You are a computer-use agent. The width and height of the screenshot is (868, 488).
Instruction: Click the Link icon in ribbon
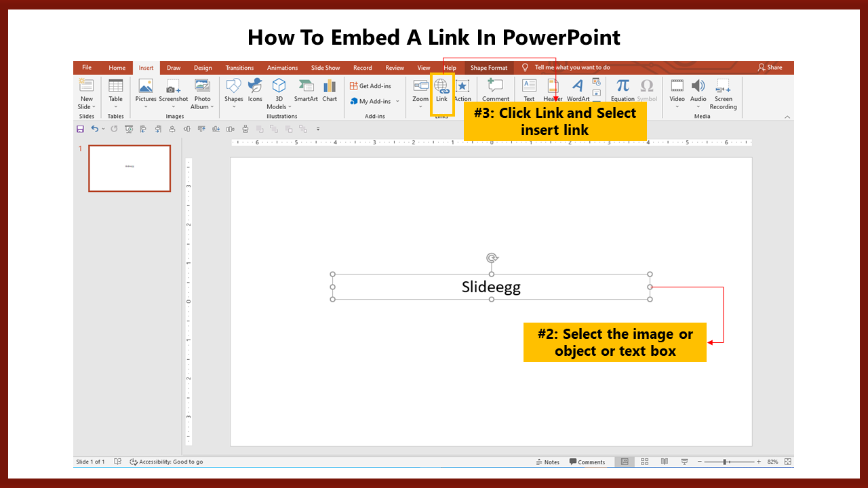click(x=441, y=86)
